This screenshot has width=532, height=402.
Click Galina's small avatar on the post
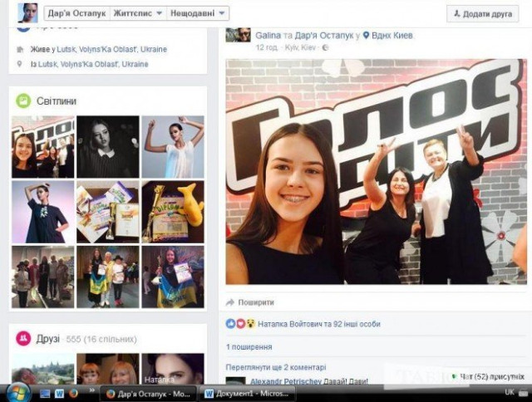pos(239,35)
